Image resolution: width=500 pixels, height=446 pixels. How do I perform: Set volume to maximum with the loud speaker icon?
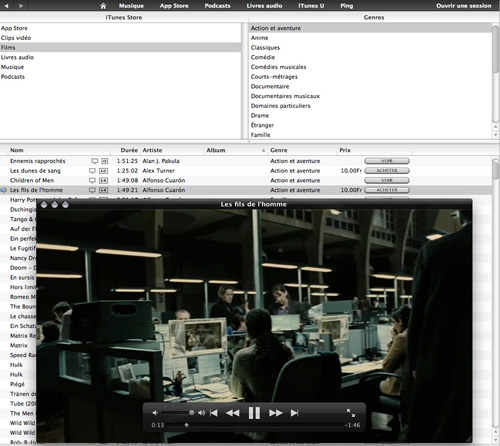click(x=201, y=413)
